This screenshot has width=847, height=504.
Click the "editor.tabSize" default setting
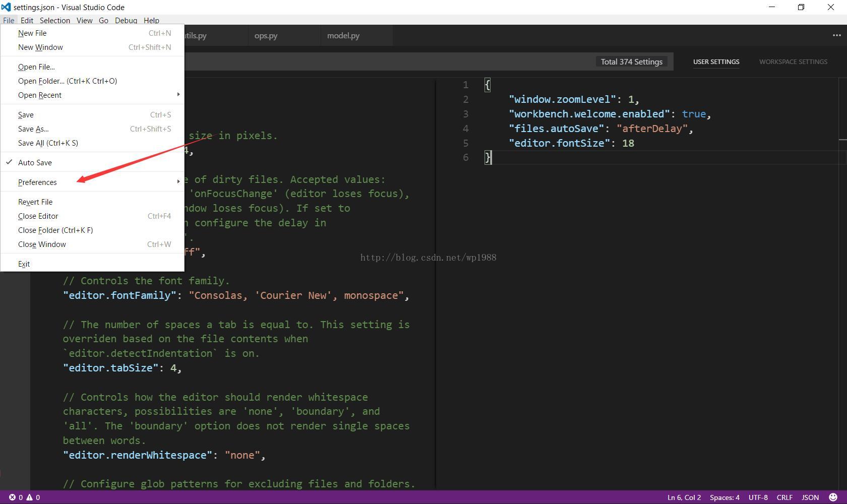tap(122, 368)
